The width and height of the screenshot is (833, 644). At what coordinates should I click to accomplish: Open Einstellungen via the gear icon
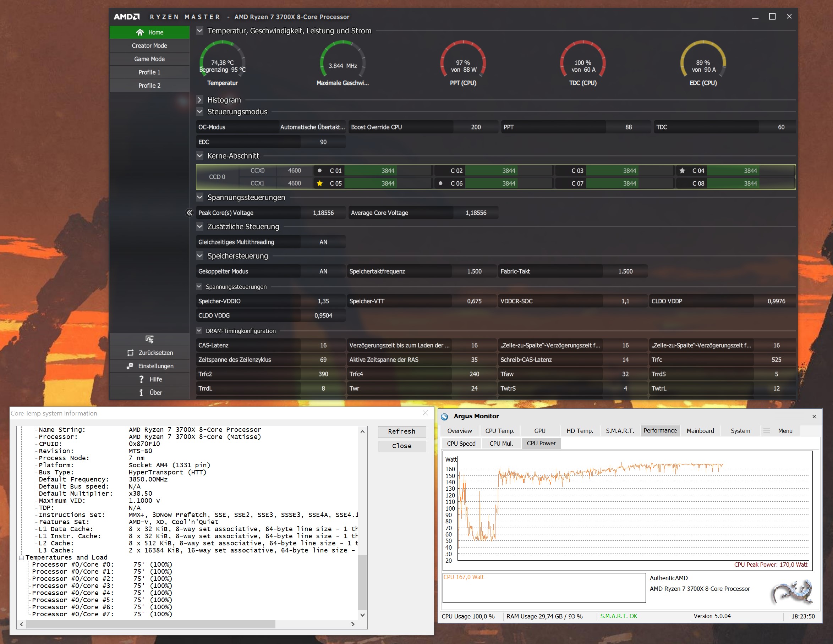(x=130, y=366)
